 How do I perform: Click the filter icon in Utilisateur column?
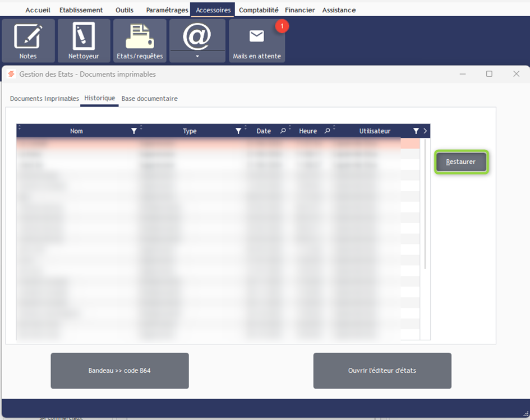click(x=416, y=131)
